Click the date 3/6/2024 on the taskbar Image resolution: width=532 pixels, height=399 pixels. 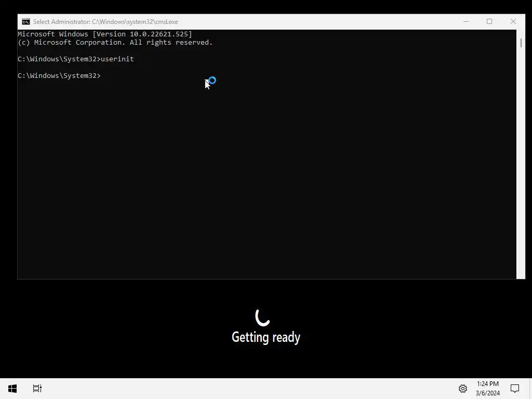(487, 393)
